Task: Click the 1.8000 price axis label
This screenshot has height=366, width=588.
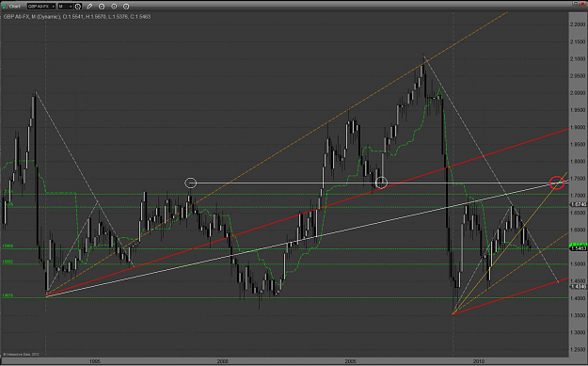Action: [578, 161]
